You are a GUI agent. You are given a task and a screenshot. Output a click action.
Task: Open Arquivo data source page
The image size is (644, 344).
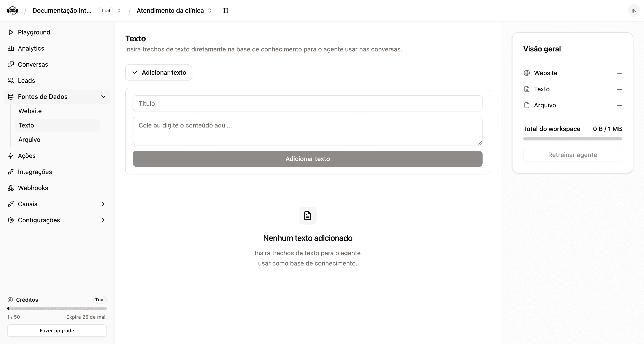[x=29, y=140]
